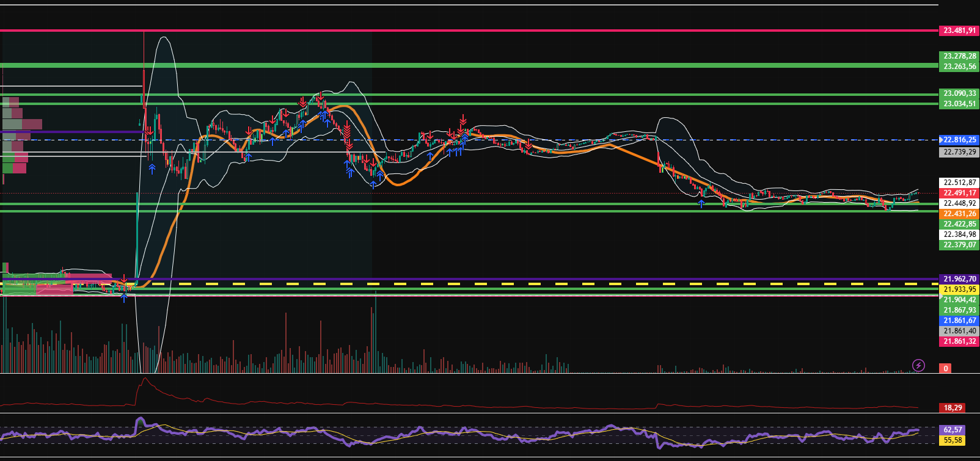This screenshot has height=461, width=980.
Task: Select the pink 23.481,91 price label
Action: point(959,30)
